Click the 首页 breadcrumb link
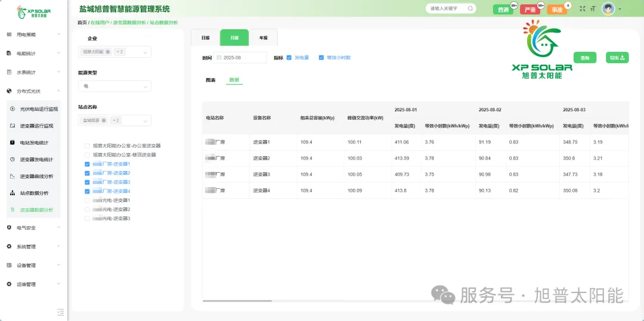 pos(82,23)
